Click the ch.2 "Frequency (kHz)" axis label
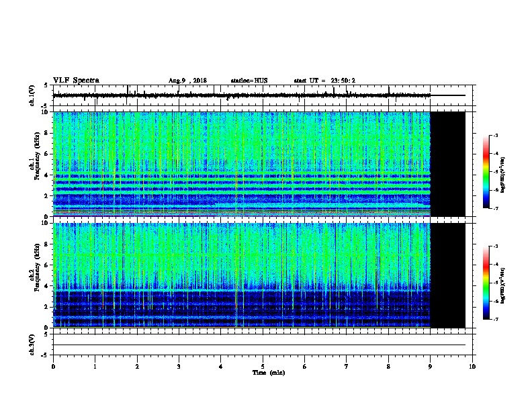Viewport: 532px width, 411px height. point(37,267)
